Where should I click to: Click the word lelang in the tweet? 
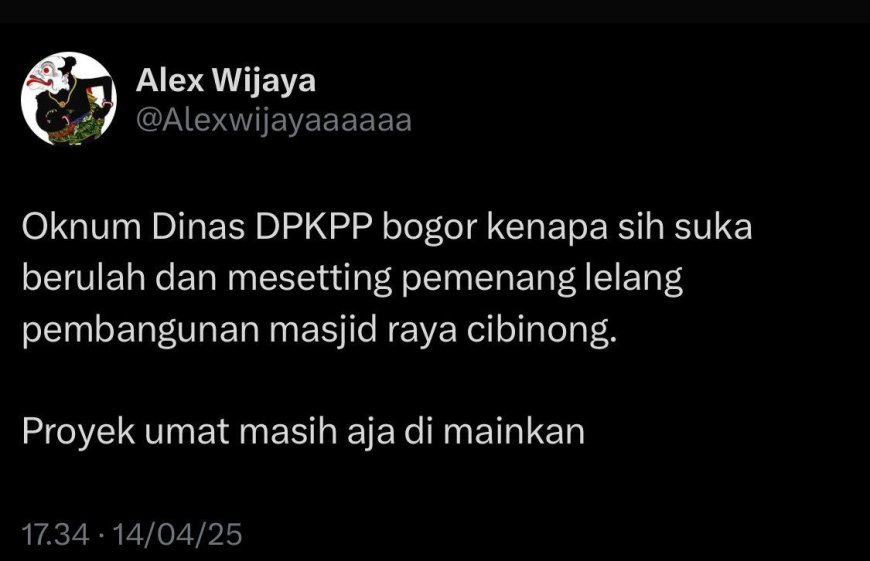(x=634, y=279)
